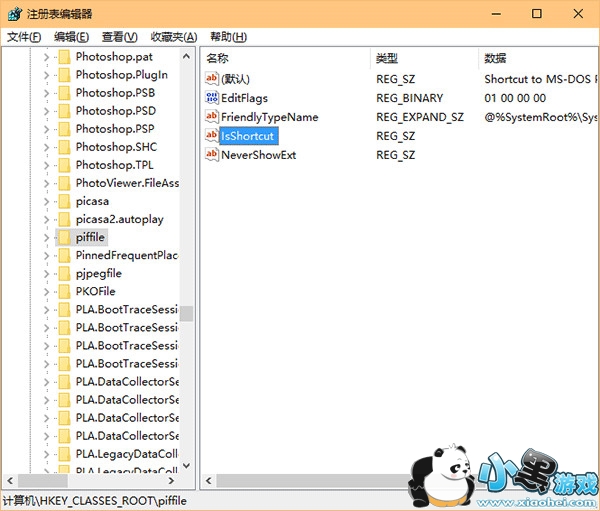This screenshot has height=511, width=600.
Task: Click the Photoshop.PSP folder icon
Action: point(64,129)
